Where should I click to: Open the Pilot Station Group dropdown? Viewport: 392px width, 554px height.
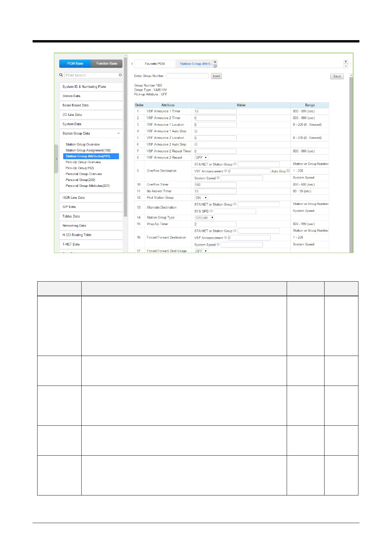click(201, 198)
